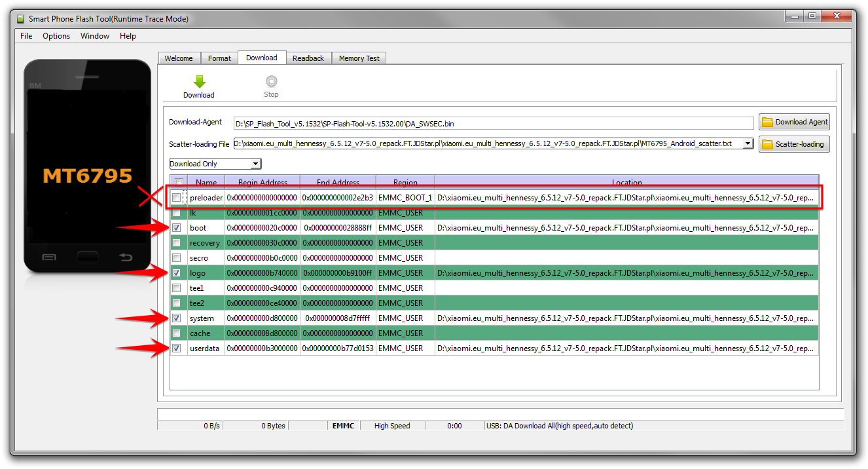Screen dimensions: 868x469
Task: Click the Region column header
Action: pyautogui.click(x=406, y=183)
